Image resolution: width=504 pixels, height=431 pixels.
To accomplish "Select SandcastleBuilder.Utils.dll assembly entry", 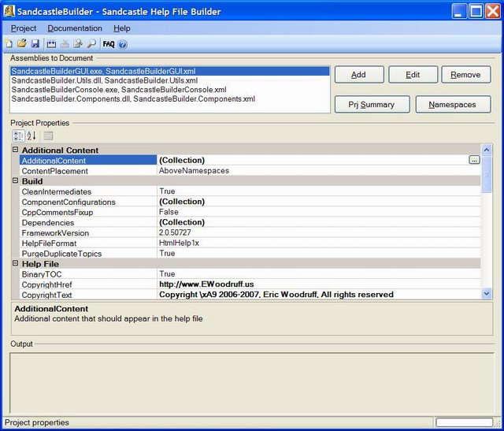I will (170, 80).
